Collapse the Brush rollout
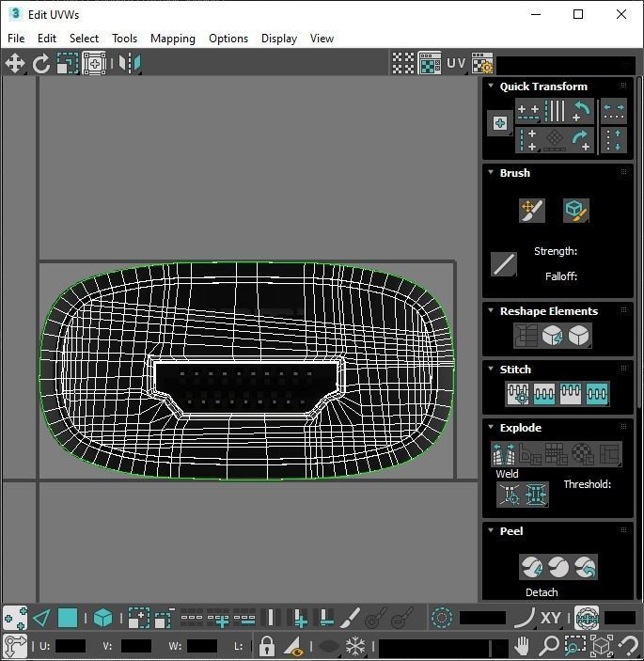Screen dimensions: 644x661 [x=491, y=172]
